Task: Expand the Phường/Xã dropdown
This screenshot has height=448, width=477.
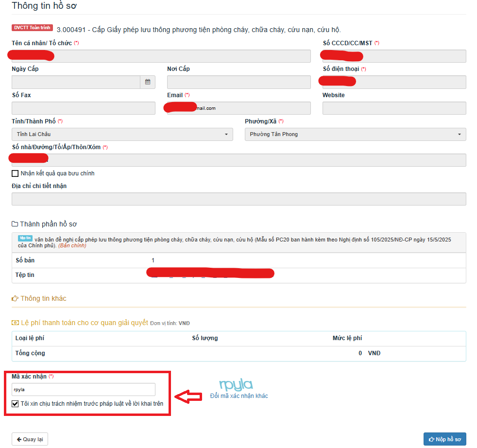Action: (x=355, y=134)
